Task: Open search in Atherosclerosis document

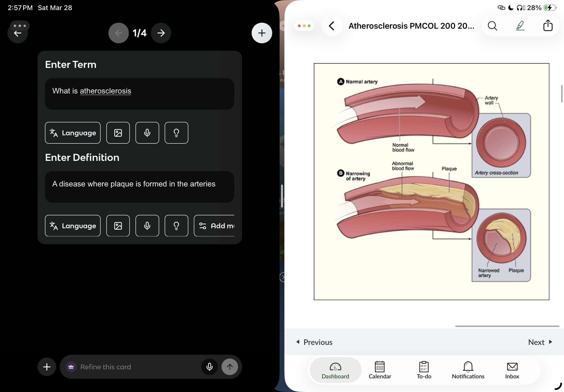Action: [492, 26]
